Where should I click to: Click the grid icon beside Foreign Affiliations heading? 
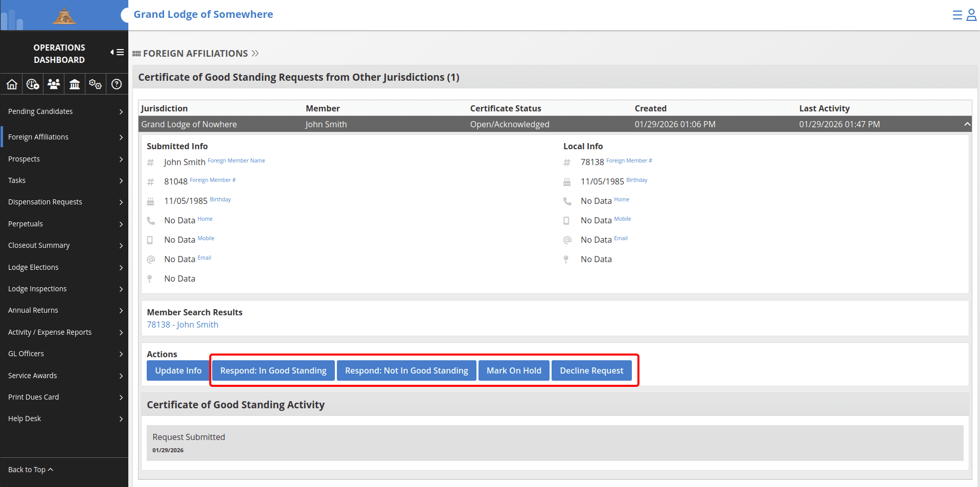tap(136, 54)
